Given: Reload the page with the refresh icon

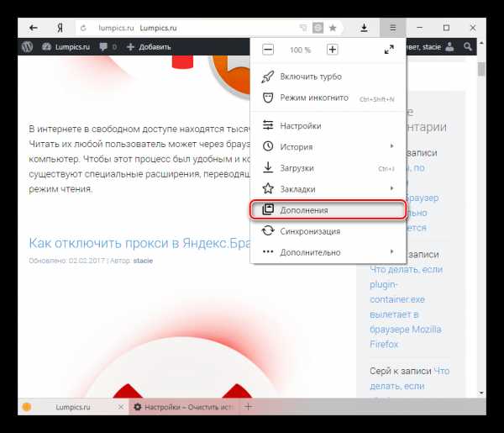Looking at the screenshot, I should pyautogui.click(x=82, y=28).
